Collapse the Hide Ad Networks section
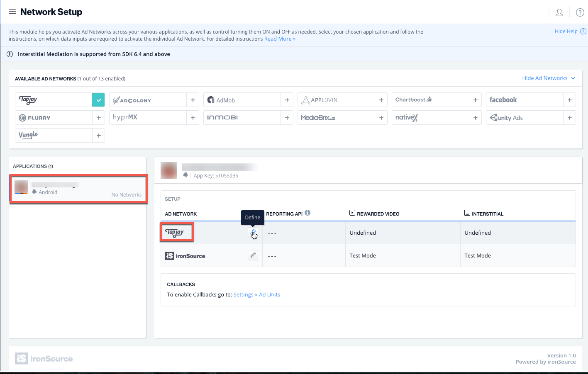Viewport: 588px width, 374px height. (x=549, y=78)
